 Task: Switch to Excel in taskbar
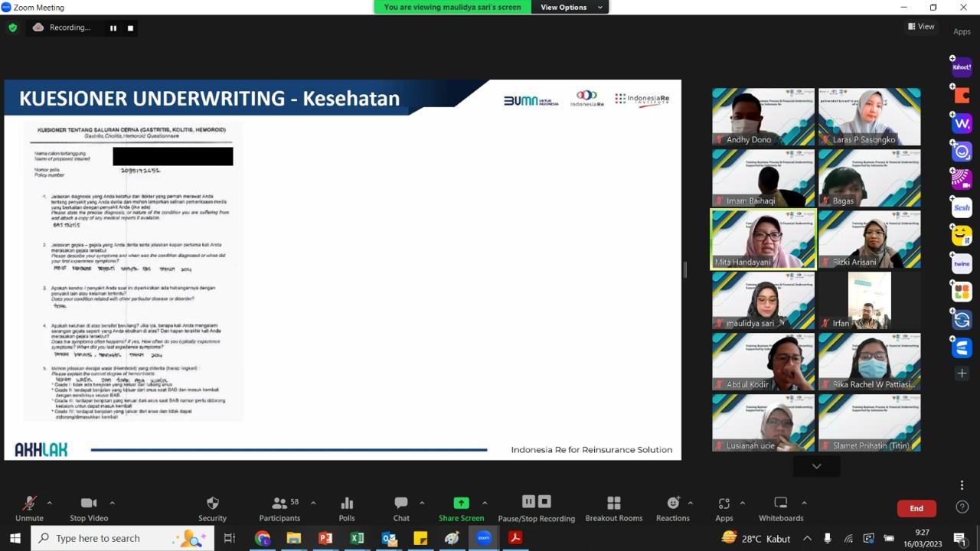(357, 538)
